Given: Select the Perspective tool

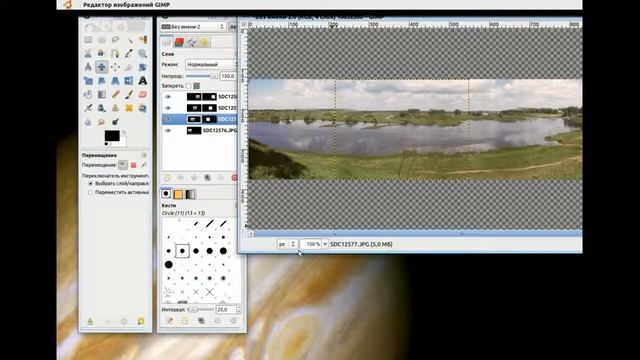Looking at the screenshot, I should (x=115, y=81).
